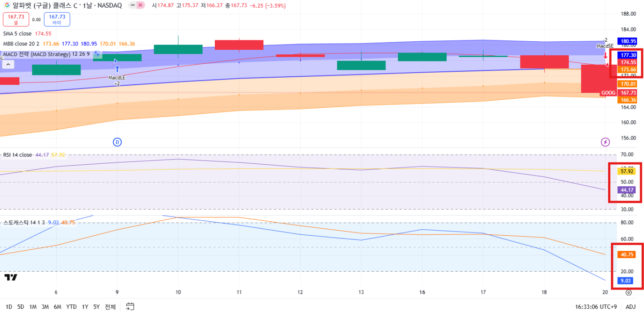Image resolution: width=644 pixels, height=312 pixels.
Task: Click the red 174.55 SMA price label
Action: [628, 62]
